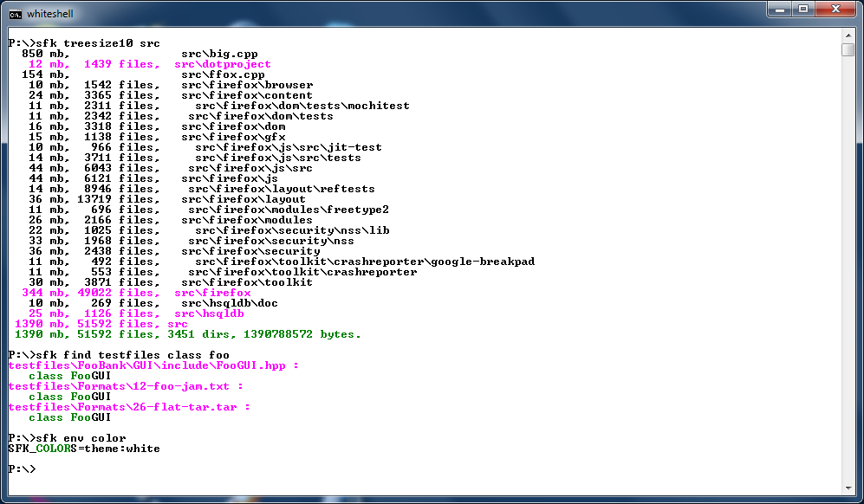Click the 344 mb src\firefox summary line
864x504 pixels.
point(136,293)
